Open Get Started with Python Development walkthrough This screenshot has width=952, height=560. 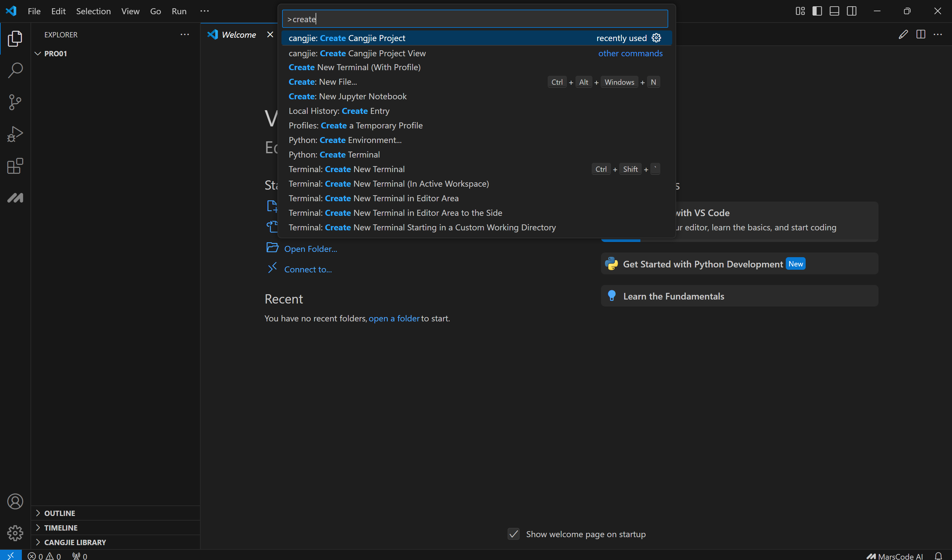tap(739, 263)
